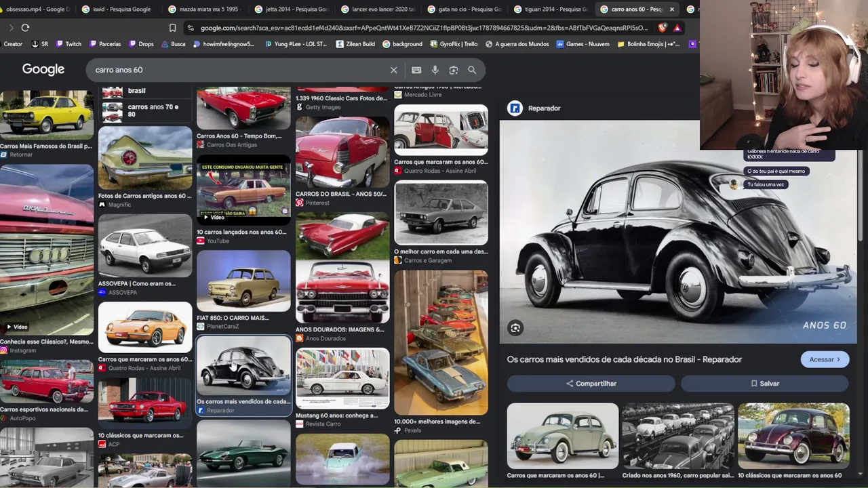Open A guerra dos Mundos bookmark
868x488 pixels.
[x=517, y=44]
